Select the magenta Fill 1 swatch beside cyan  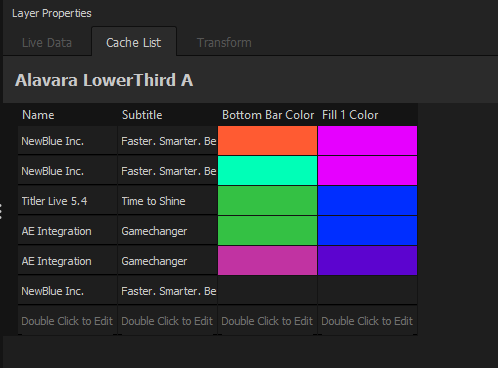click(x=368, y=170)
